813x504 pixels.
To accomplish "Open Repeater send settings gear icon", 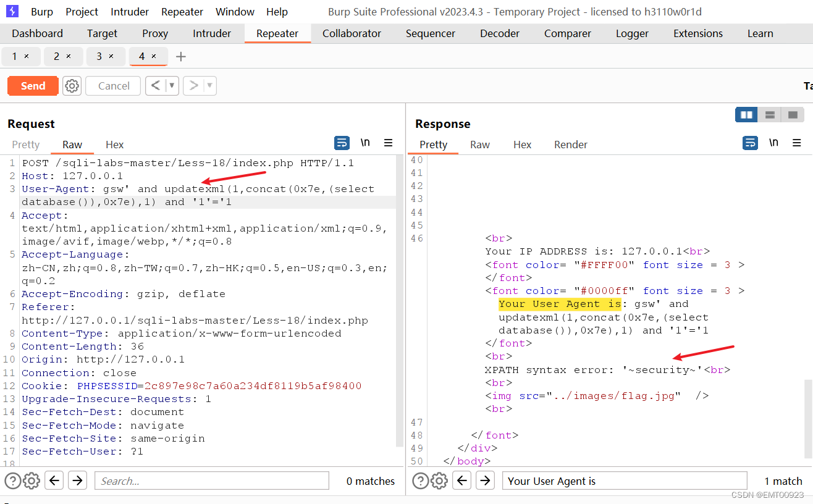I will (x=72, y=86).
